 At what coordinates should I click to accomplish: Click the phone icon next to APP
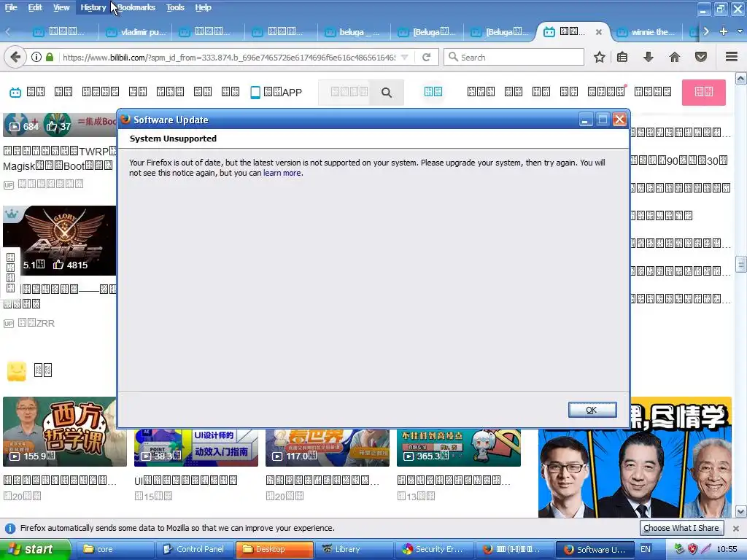coord(255,93)
